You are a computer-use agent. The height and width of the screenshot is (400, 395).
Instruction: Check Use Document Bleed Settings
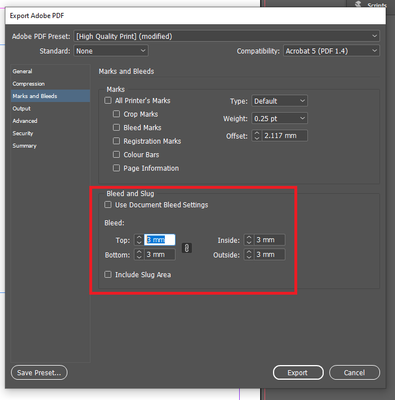108,205
